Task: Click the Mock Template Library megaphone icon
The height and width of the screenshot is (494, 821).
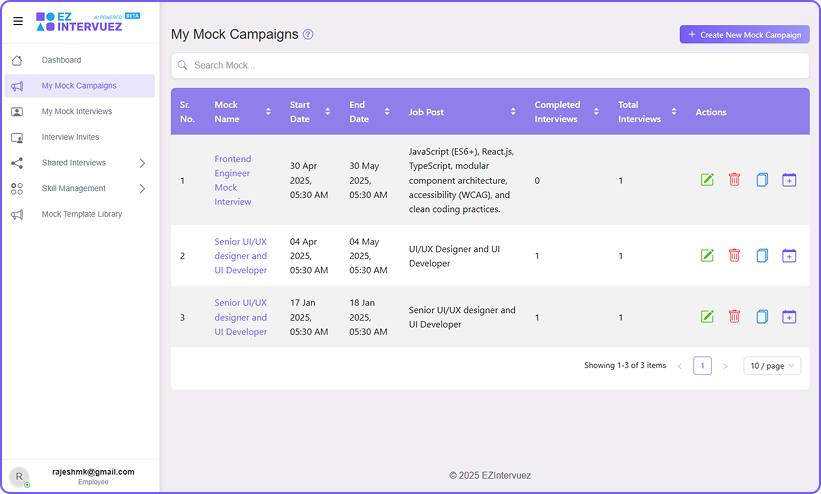Action: tap(17, 214)
